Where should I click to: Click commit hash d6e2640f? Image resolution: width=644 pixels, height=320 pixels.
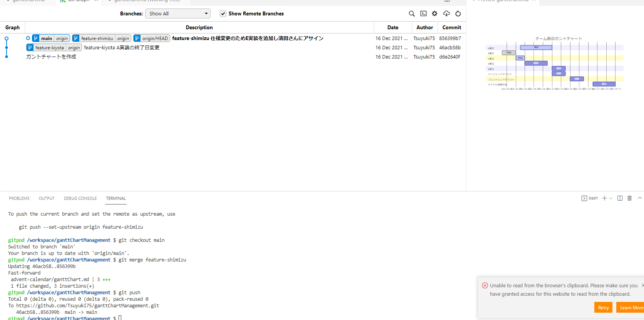(x=450, y=57)
